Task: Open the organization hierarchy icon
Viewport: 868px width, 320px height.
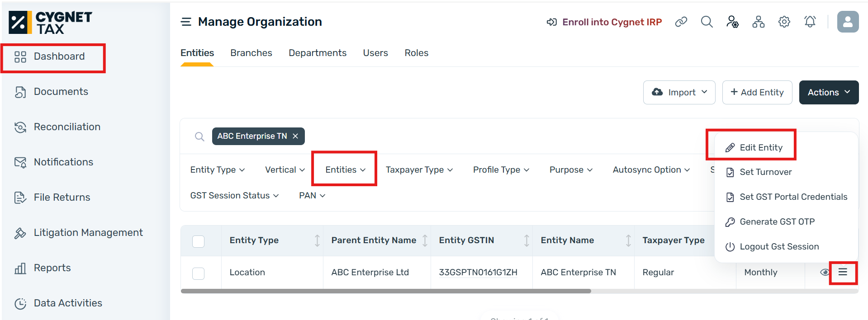Action: coord(758,22)
